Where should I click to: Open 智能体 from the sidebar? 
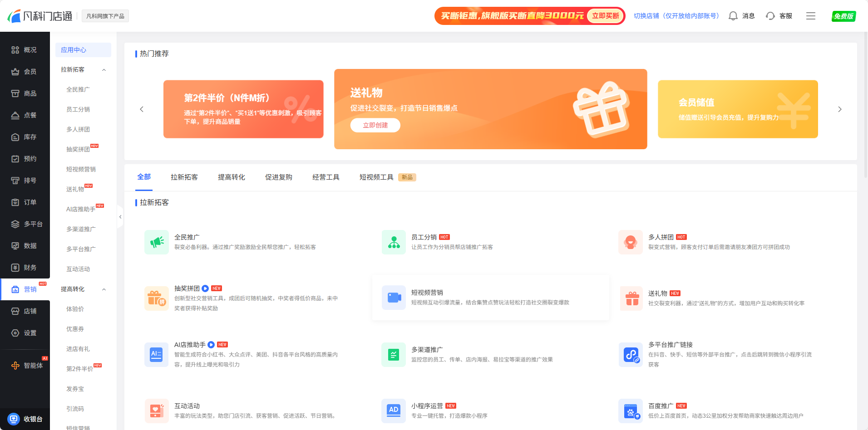[25, 365]
